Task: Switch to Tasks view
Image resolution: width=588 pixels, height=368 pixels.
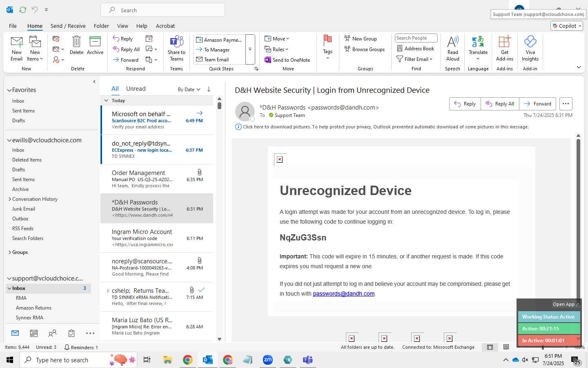Action: (x=71, y=333)
